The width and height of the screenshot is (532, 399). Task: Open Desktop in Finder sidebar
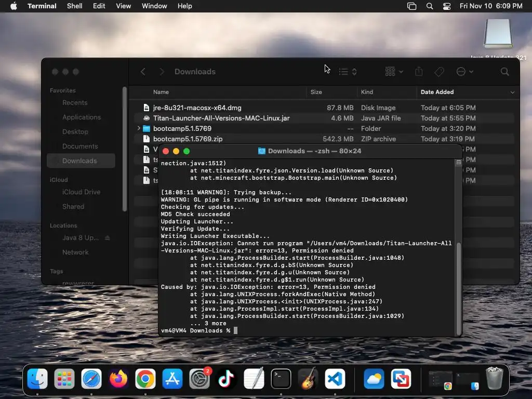point(75,131)
